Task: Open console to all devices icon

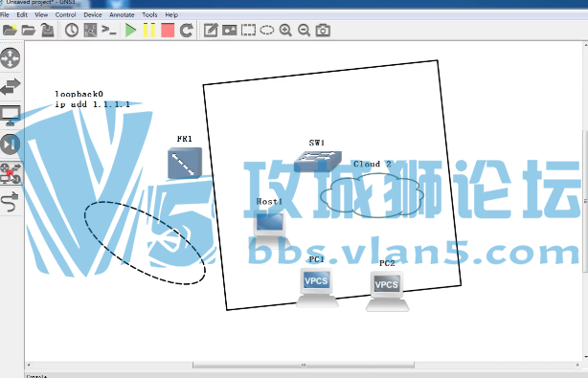Action: tap(109, 30)
